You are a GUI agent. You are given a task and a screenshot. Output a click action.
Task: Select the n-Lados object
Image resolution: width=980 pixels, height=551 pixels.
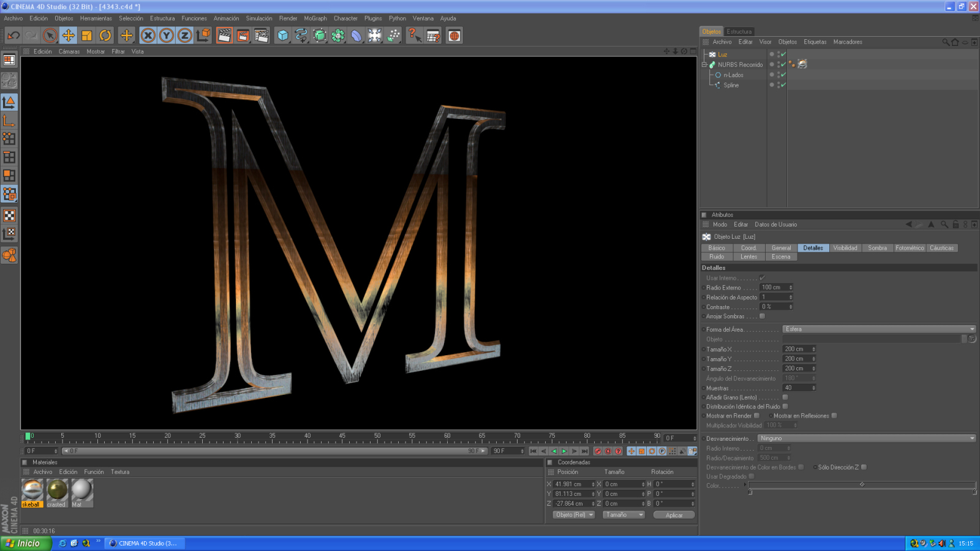[x=733, y=75]
